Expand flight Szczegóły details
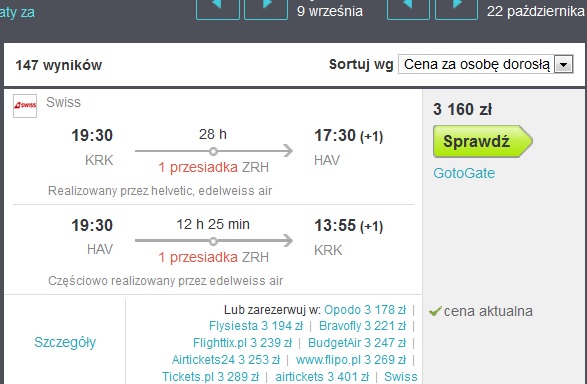Viewport: 587px width, 384px height. coord(65,342)
